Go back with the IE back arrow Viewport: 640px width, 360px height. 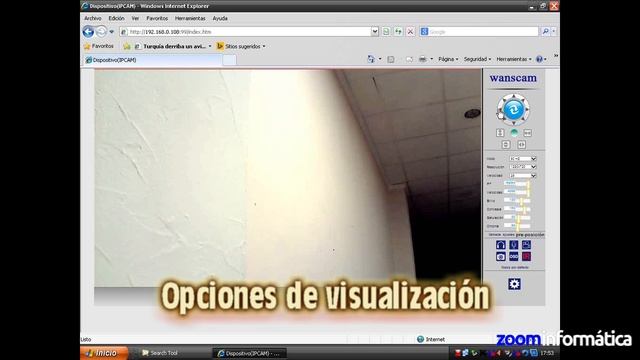point(88,31)
